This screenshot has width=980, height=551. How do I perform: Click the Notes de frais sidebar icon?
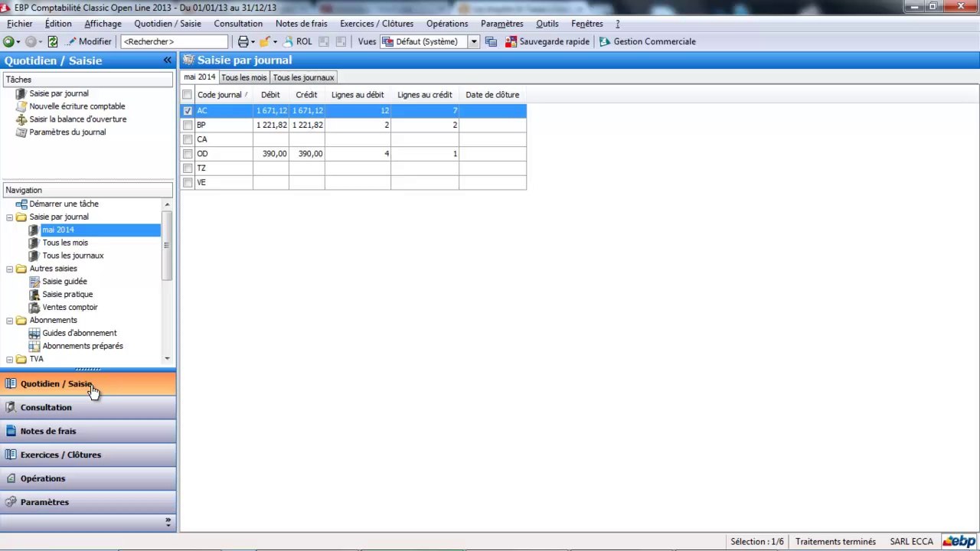point(11,432)
